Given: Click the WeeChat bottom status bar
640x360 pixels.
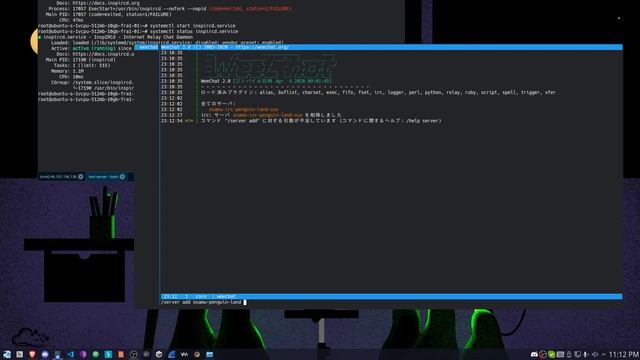Looking at the screenshot, I should [x=391, y=297].
